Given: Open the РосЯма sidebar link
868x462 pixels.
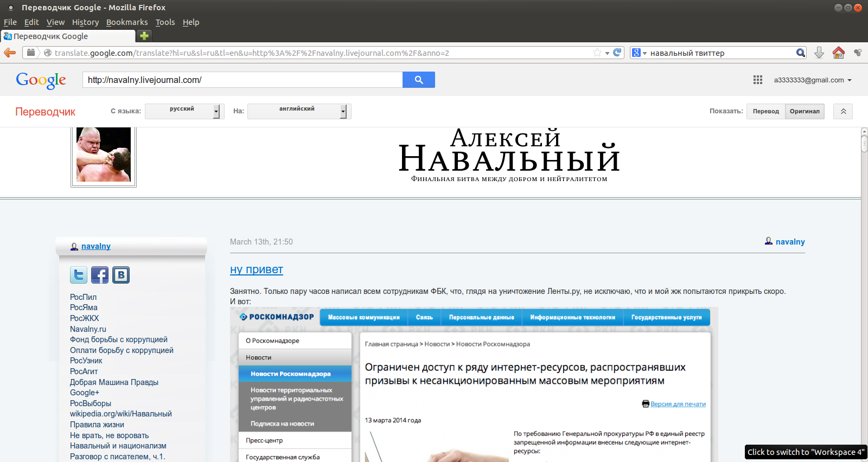Looking at the screenshot, I should (84, 307).
